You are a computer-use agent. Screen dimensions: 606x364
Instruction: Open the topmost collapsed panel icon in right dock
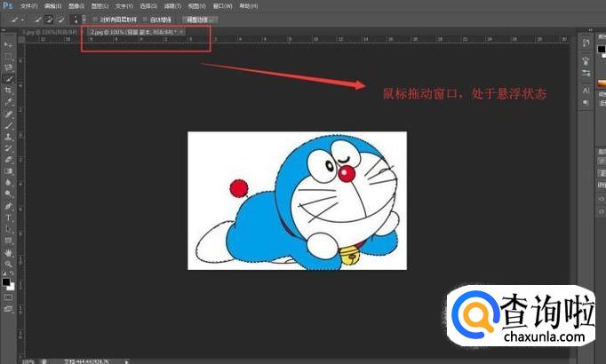(586, 43)
